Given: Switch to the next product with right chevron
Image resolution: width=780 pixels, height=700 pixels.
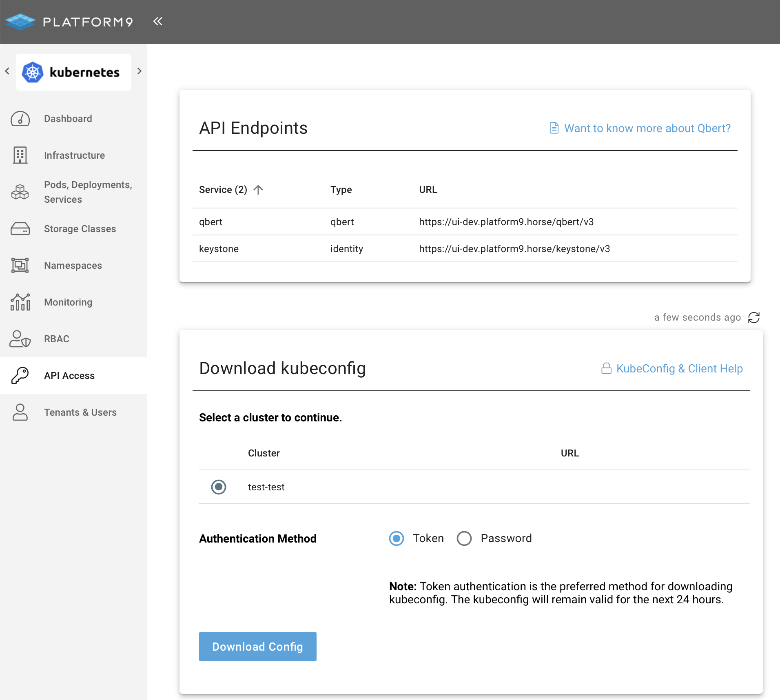Looking at the screenshot, I should tap(140, 71).
